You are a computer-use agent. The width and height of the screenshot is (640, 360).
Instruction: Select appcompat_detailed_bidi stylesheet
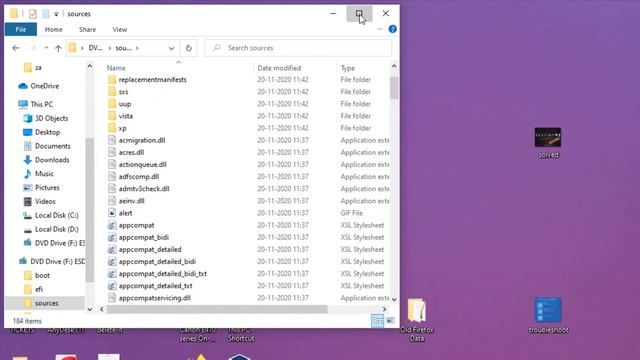[157, 262]
